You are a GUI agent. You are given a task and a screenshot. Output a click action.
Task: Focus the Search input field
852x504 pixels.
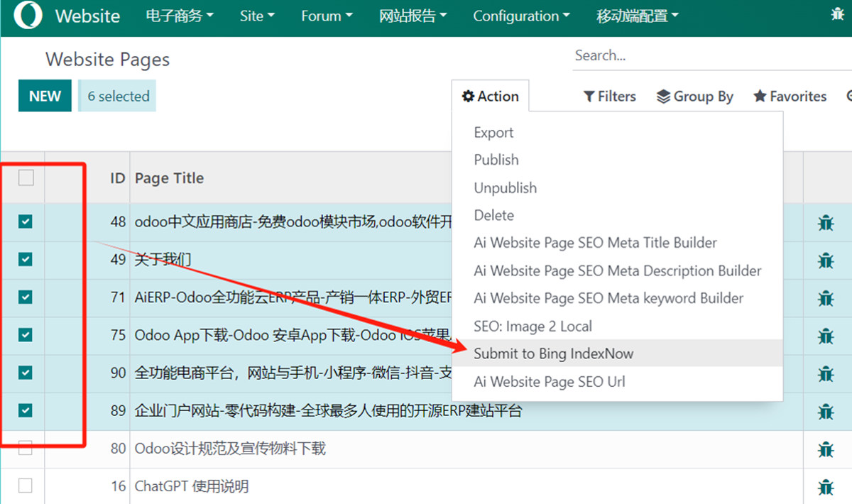tap(712, 55)
